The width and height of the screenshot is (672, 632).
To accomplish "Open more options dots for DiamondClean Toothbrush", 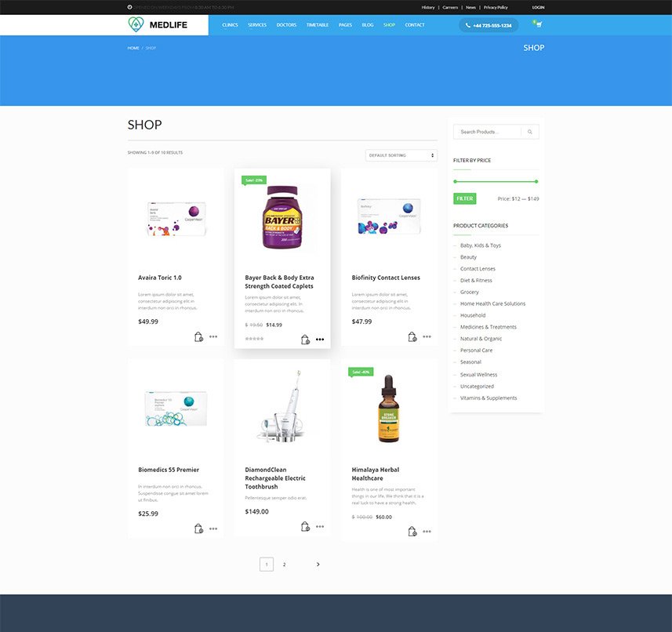I will coord(320,527).
